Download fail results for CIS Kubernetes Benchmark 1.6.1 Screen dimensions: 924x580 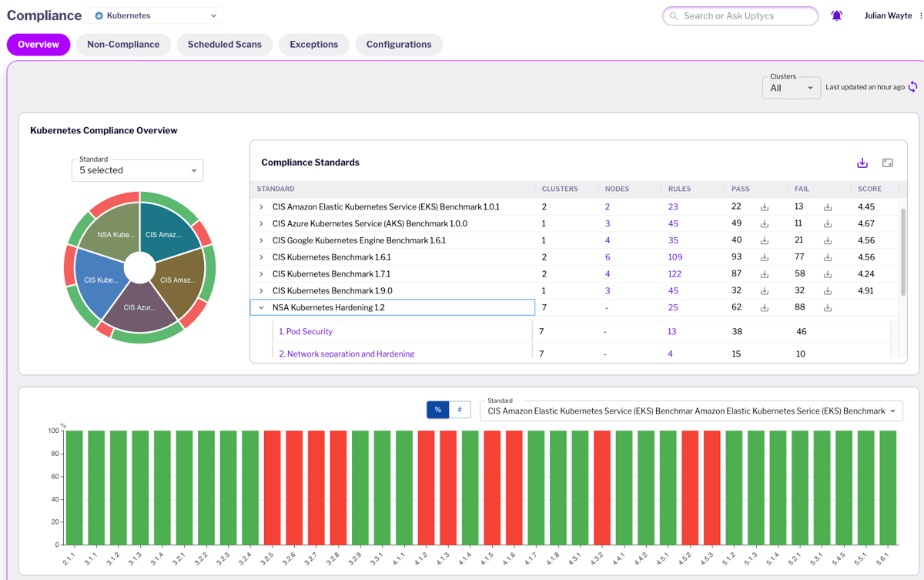coord(828,258)
